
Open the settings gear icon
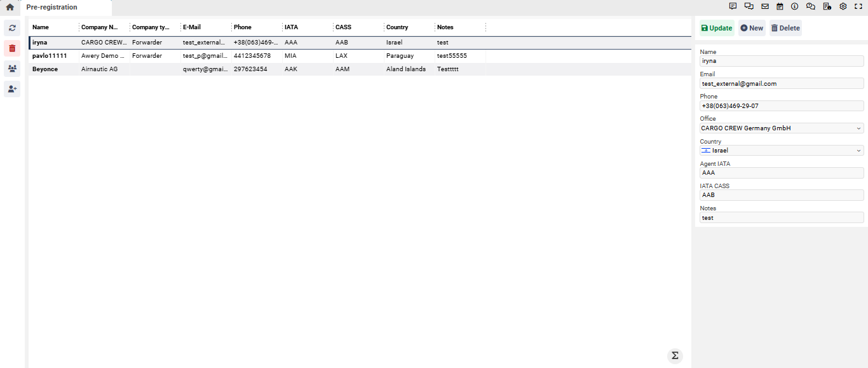click(843, 6)
